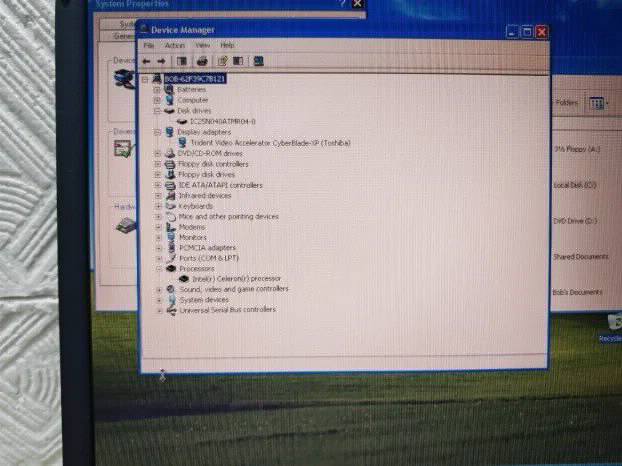Click the Floppy (A:) drive in background window
This screenshot has width=622, height=466.
coord(577,149)
